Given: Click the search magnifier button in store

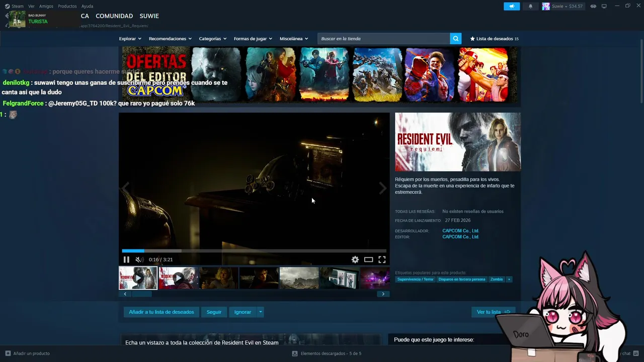Looking at the screenshot, I should click(455, 38).
